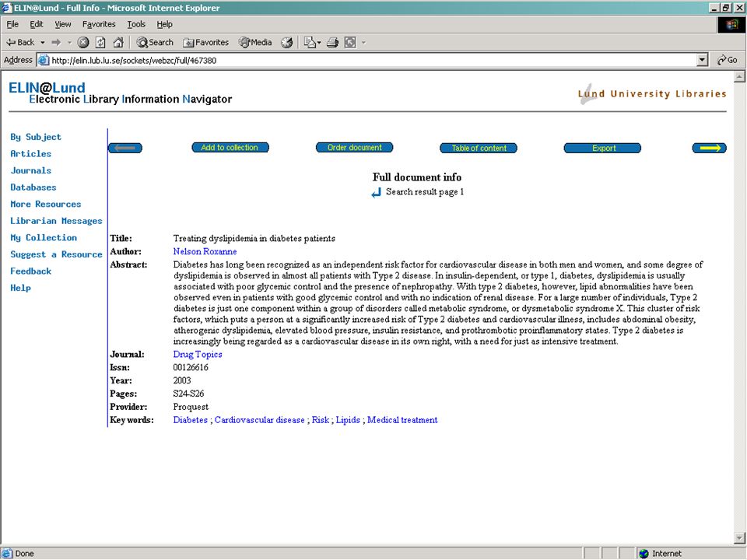Click the Cardiovascular disease keyword link

tap(259, 420)
